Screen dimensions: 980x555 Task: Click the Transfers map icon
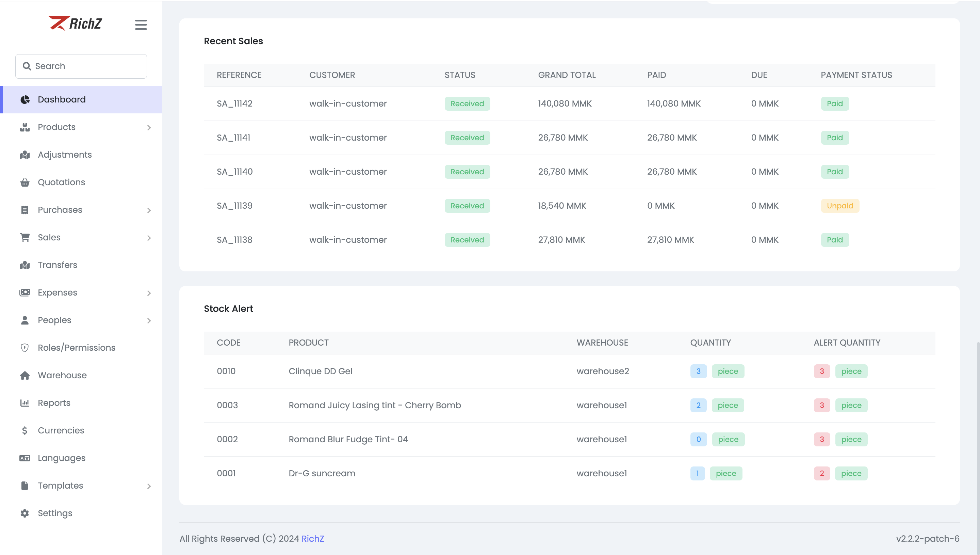point(25,265)
